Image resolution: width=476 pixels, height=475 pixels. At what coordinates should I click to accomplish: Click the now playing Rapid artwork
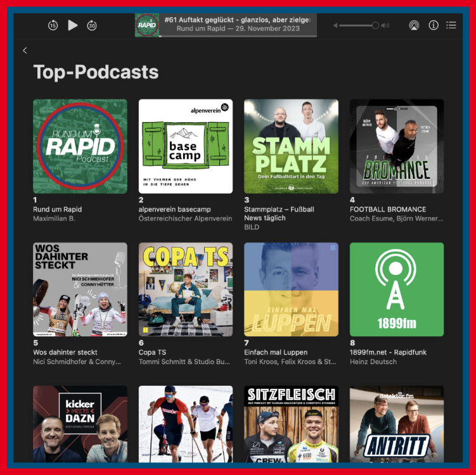point(147,25)
